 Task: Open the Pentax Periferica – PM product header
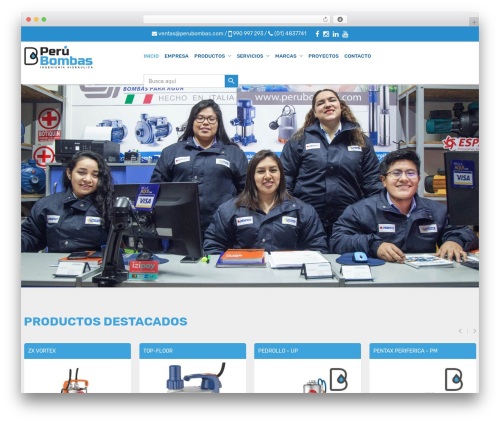(423, 351)
